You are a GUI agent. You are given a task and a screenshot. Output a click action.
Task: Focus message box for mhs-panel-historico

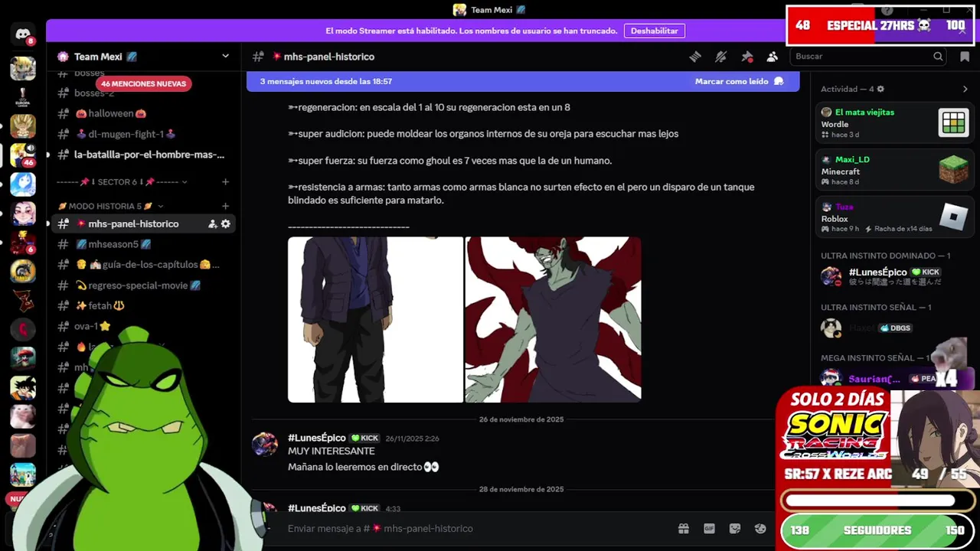pos(475,529)
